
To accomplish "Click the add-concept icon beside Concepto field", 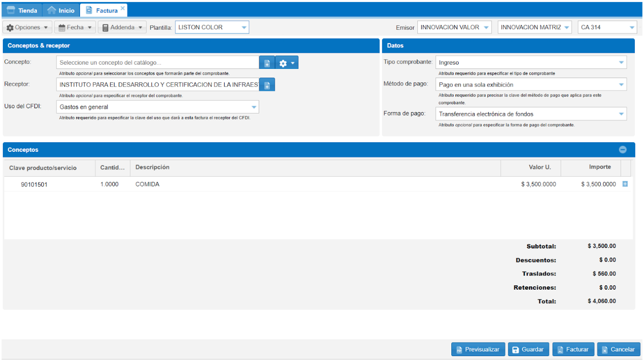I will (267, 63).
